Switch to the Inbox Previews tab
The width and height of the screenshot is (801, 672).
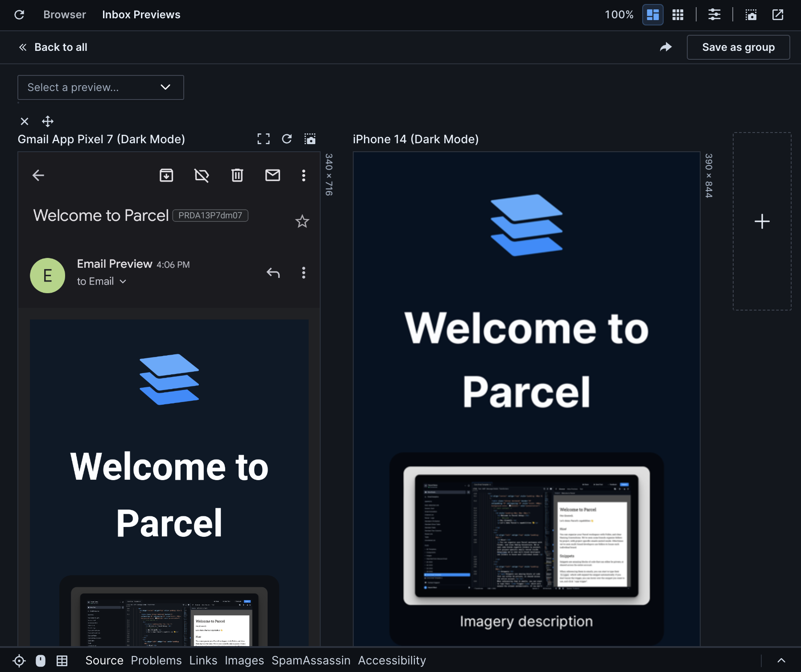click(141, 15)
